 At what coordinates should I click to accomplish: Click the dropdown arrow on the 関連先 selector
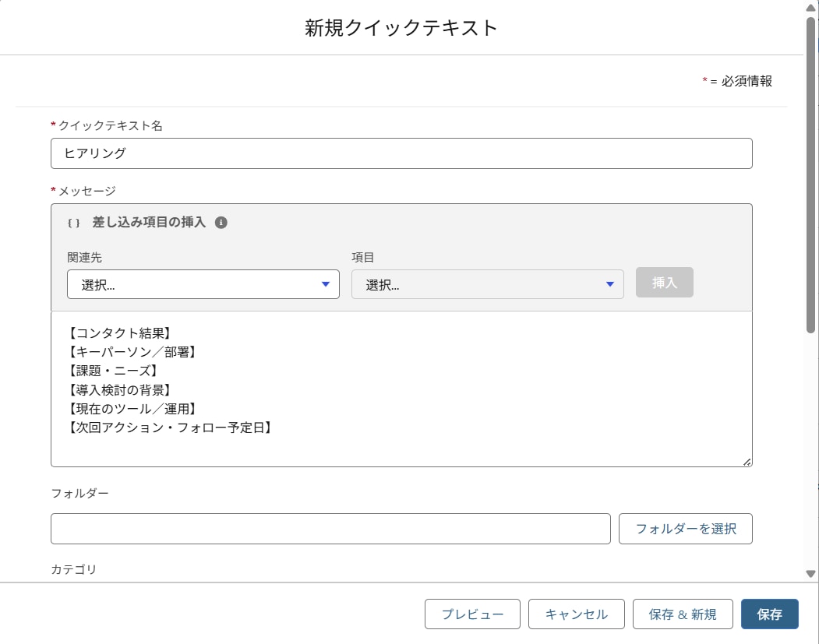click(x=326, y=284)
